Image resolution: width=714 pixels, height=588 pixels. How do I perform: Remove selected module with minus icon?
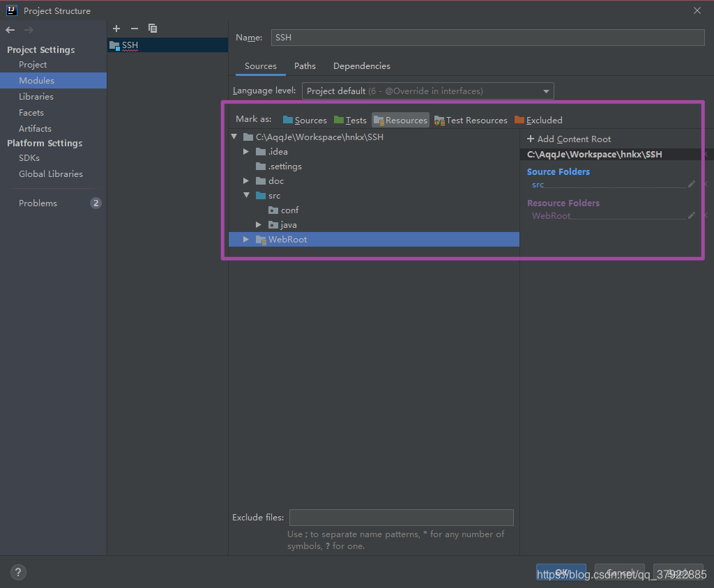coord(135,29)
